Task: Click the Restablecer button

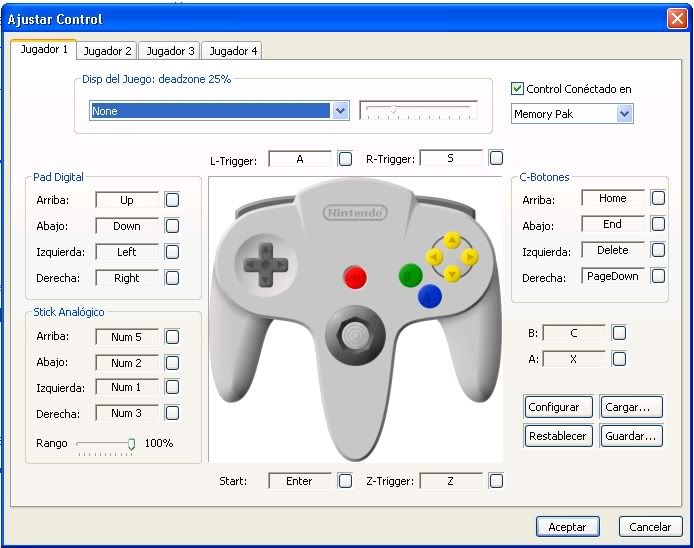Action: 558,436
